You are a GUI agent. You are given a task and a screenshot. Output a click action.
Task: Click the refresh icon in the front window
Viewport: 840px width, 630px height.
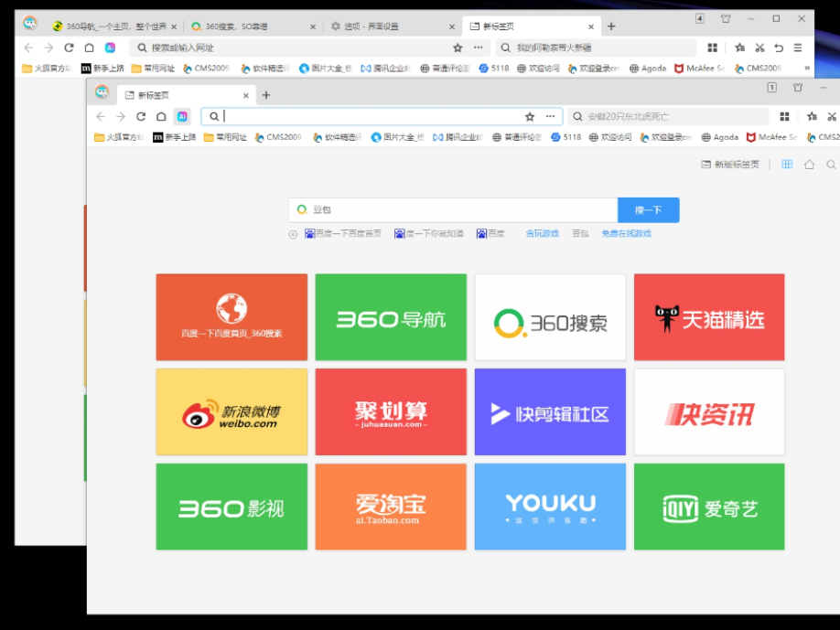[x=141, y=116]
